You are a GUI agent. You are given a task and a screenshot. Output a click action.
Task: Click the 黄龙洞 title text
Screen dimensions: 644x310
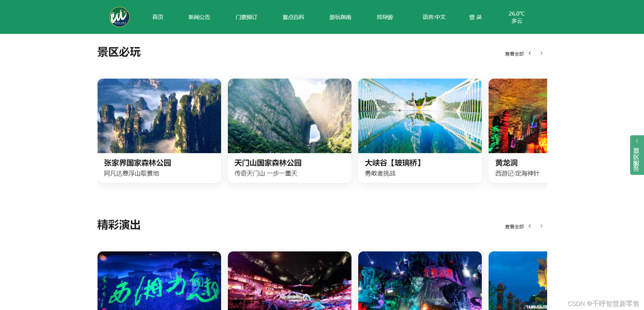[x=506, y=163]
